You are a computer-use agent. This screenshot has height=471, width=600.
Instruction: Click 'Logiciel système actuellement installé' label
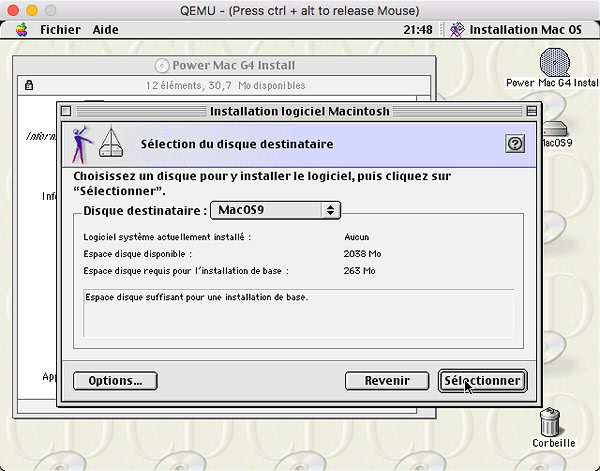click(x=167, y=237)
